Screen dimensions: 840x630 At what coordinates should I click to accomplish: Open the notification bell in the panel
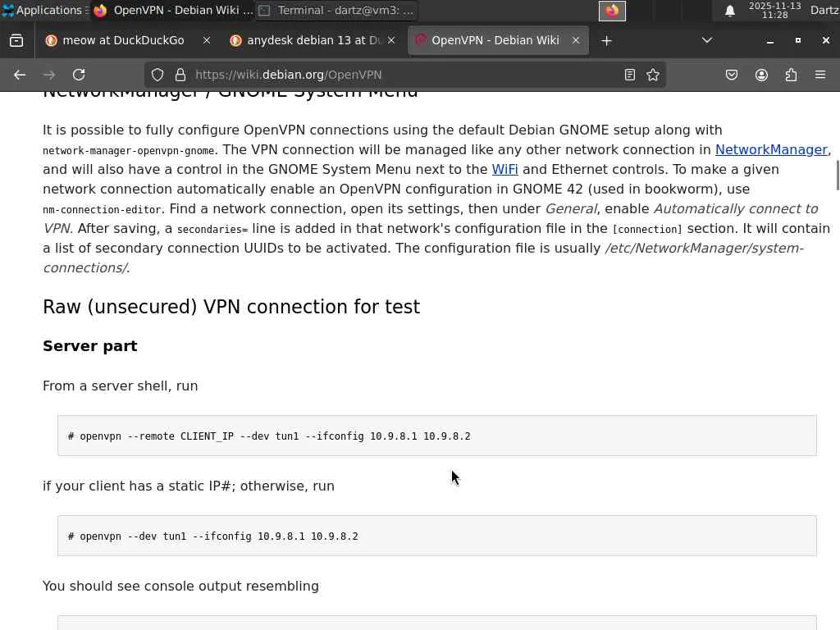pyautogui.click(x=729, y=11)
